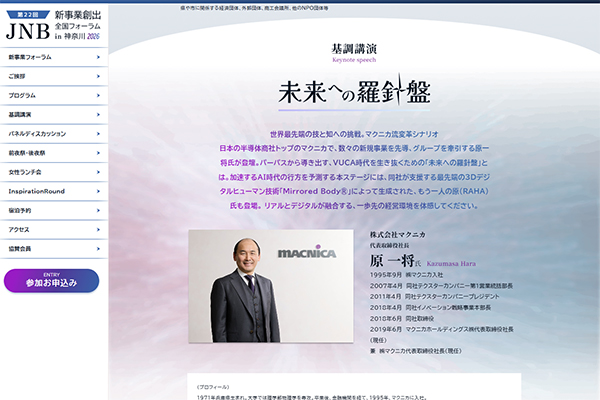The width and height of the screenshot is (600, 400).
Task: Open 前夜祭・後夜祭 from the sidebar
Action: (x=54, y=153)
